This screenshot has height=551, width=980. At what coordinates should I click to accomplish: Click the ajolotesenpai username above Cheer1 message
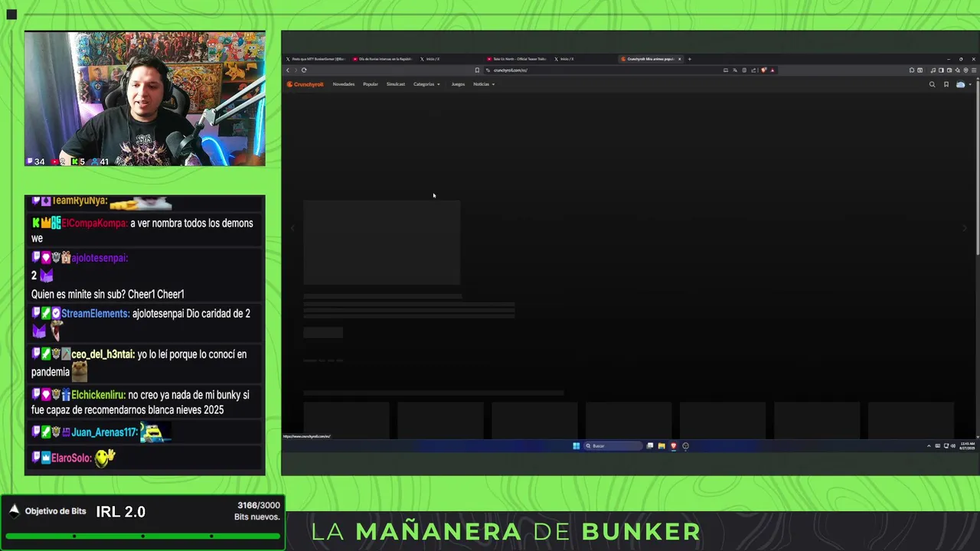tap(100, 258)
